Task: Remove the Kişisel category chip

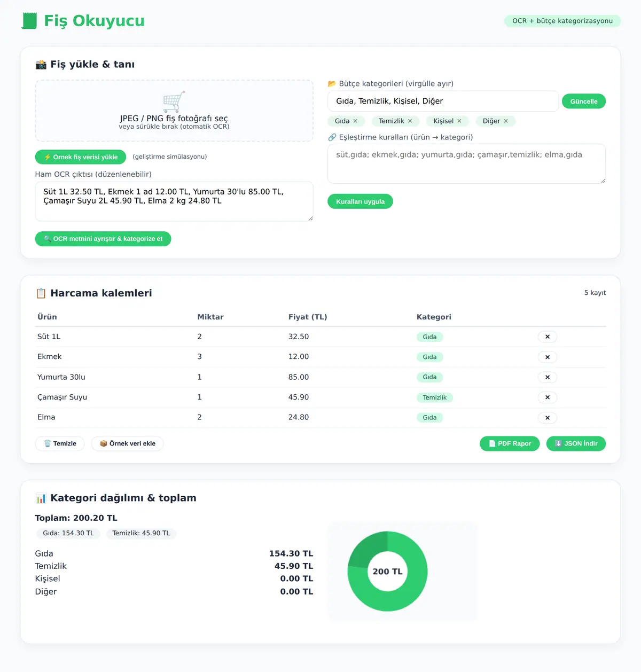Action: point(459,121)
